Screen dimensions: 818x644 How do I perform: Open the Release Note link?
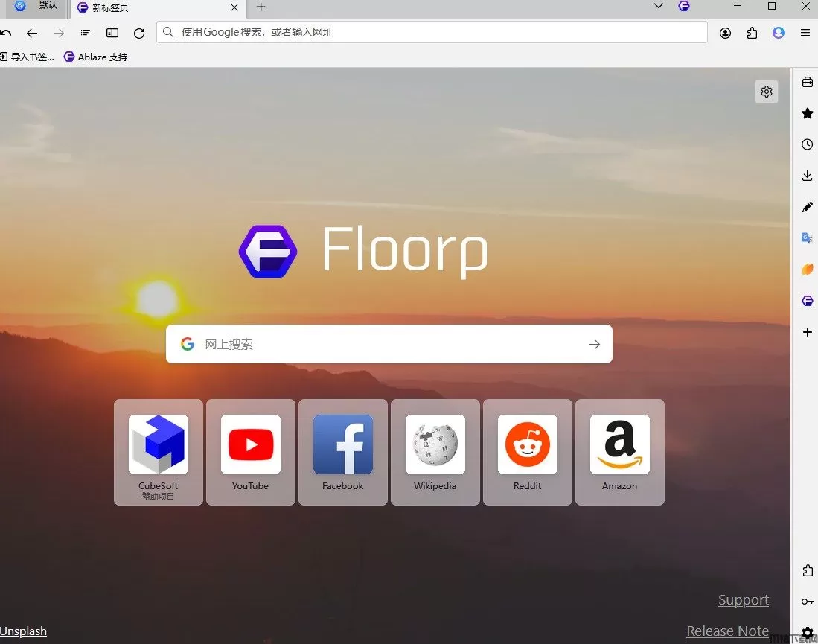click(x=727, y=631)
